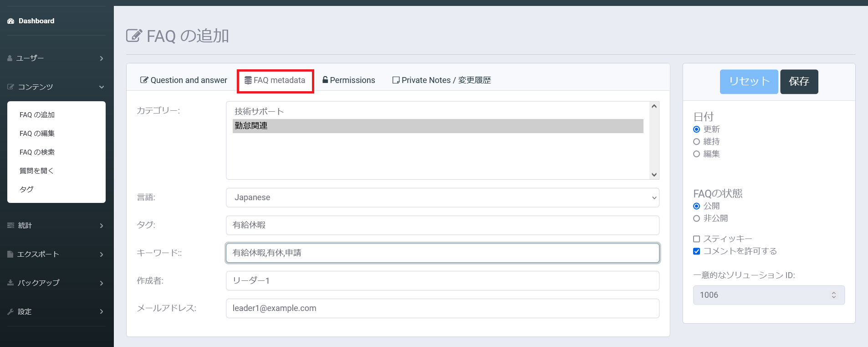868x347 pixels.
Task: Switch to Permissions tab
Action: point(349,80)
